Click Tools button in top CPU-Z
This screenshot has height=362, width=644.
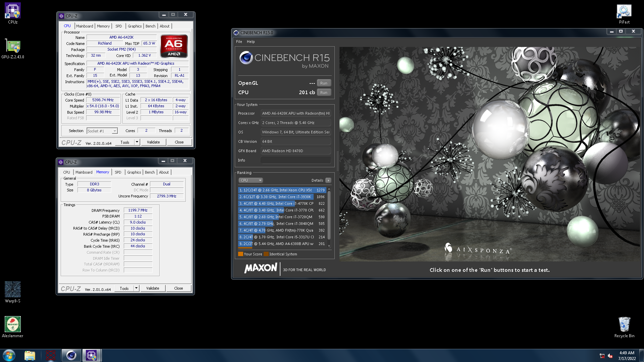point(125,142)
